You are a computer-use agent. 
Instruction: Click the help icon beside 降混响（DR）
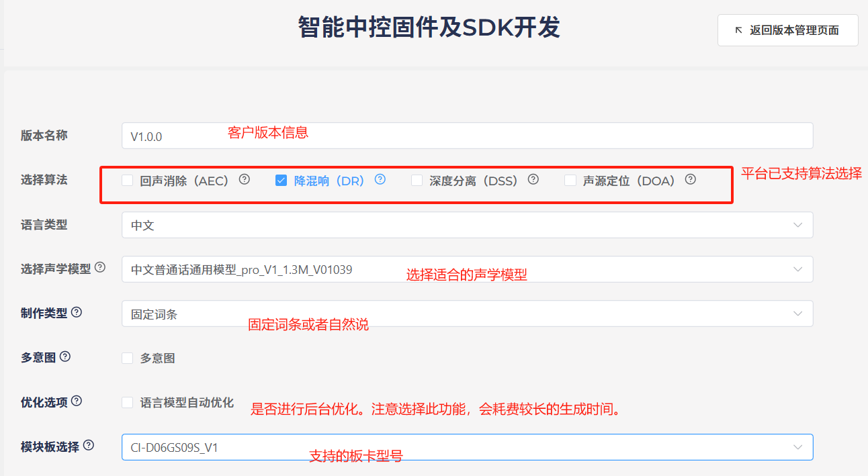click(380, 179)
